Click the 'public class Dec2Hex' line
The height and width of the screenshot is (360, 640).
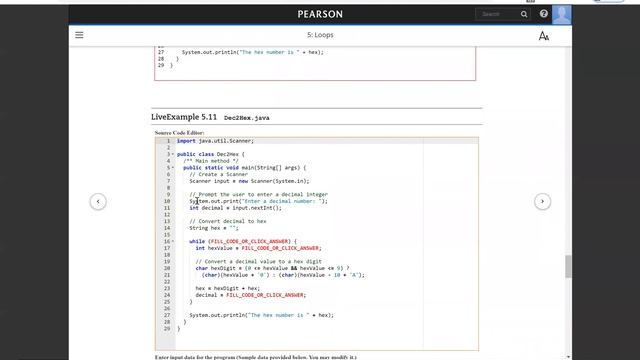[x=211, y=154]
